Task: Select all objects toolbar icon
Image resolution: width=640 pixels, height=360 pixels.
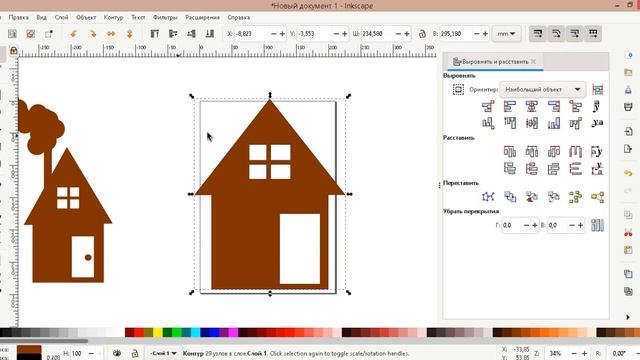Action: (12, 34)
